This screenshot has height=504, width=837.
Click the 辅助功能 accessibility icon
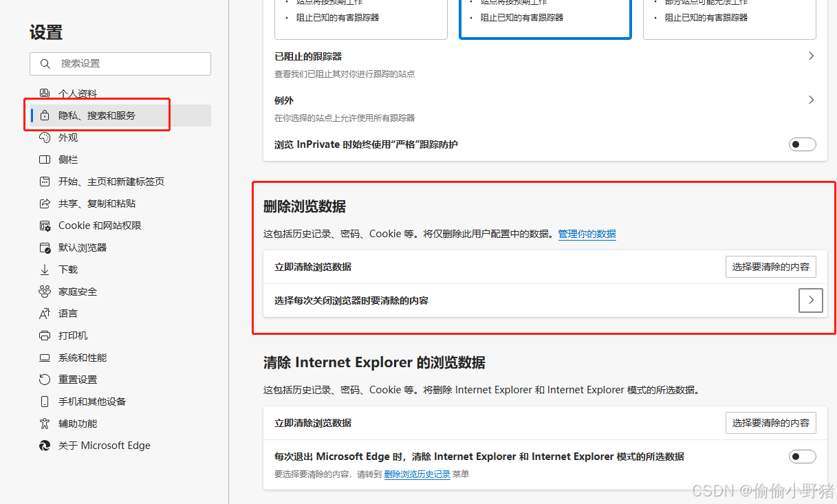[x=45, y=424]
